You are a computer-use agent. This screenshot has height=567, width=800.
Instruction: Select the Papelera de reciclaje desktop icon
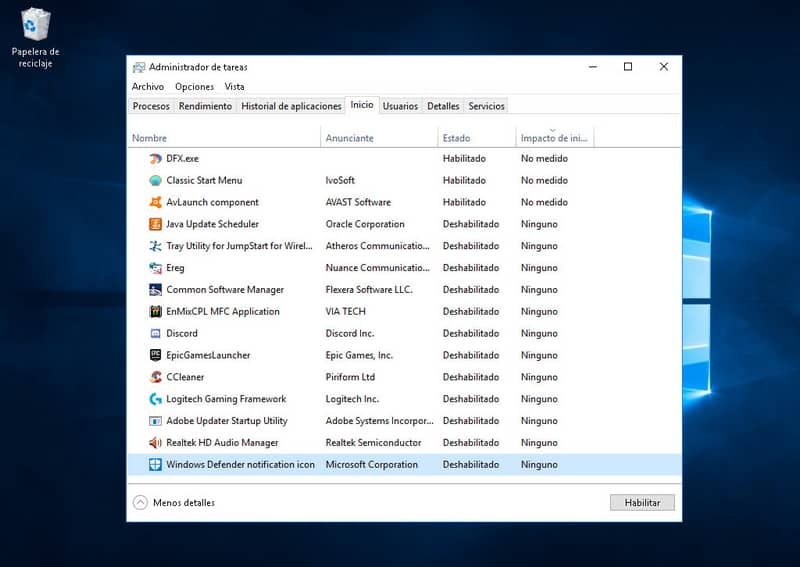(35, 38)
